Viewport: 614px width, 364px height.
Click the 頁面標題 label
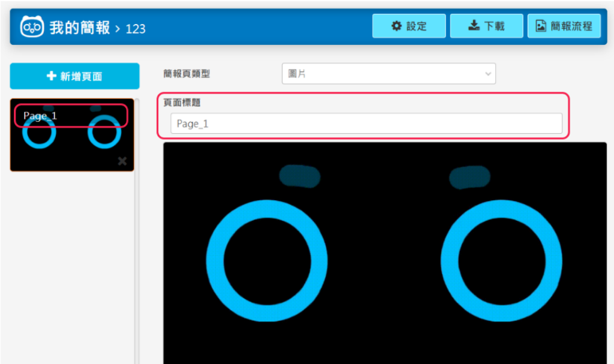[182, 103]
